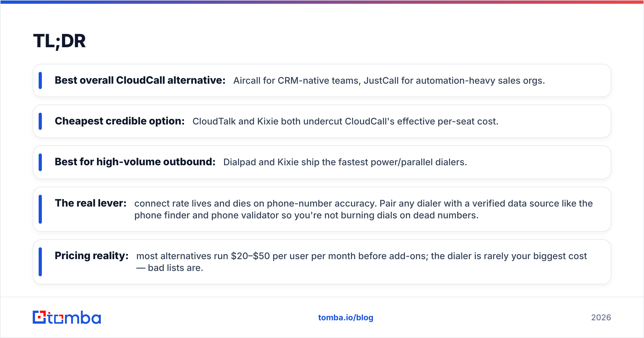The width and height of the screenshot is (644, 338).
Task: Click the CloudTalk and Kixie sentence
Action: (345, 122)
